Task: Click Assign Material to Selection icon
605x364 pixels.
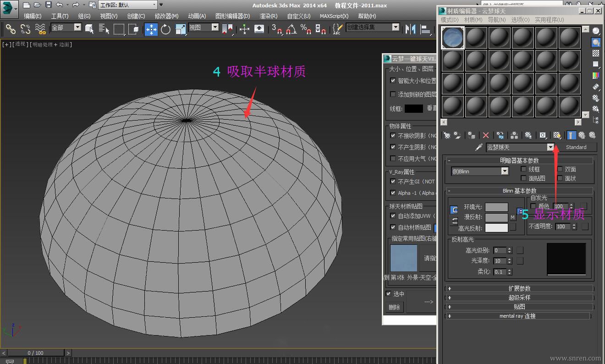Action: click(x=471, y=135)
